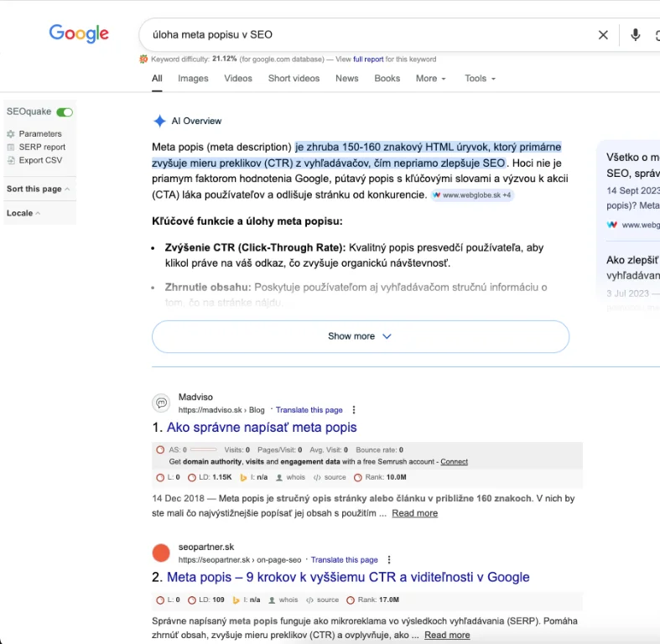
Task: Open the SEOquake Export CSV option
Action: point(40,160)
